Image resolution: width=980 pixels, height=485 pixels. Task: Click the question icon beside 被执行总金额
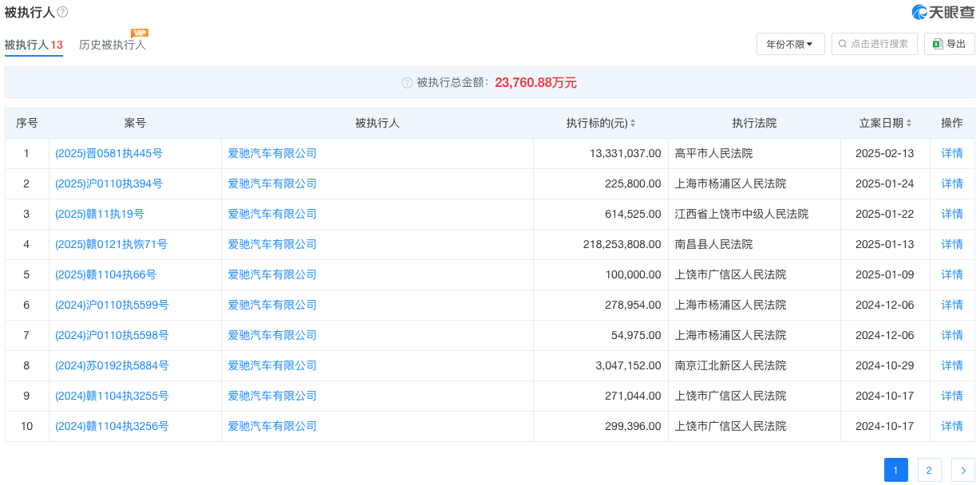tap(407, 82)
